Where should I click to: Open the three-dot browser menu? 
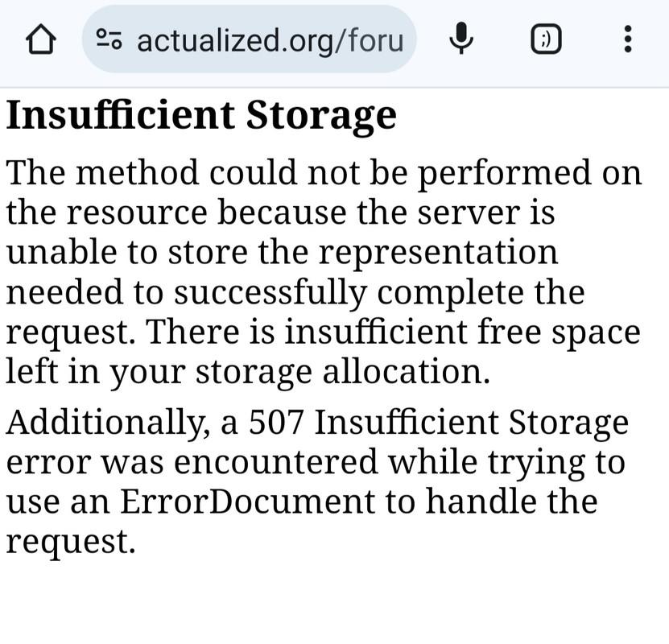tap(628, 39)
